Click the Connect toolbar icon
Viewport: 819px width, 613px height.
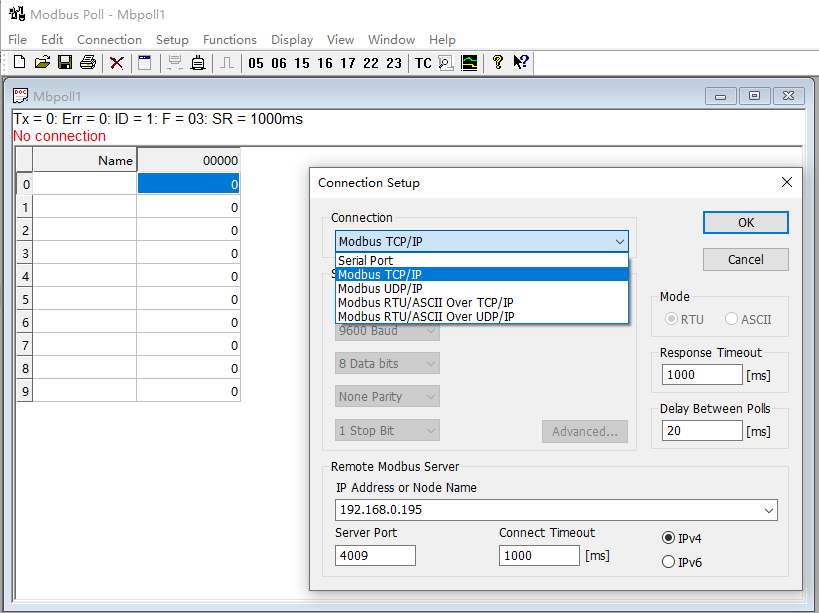[175, 63]
